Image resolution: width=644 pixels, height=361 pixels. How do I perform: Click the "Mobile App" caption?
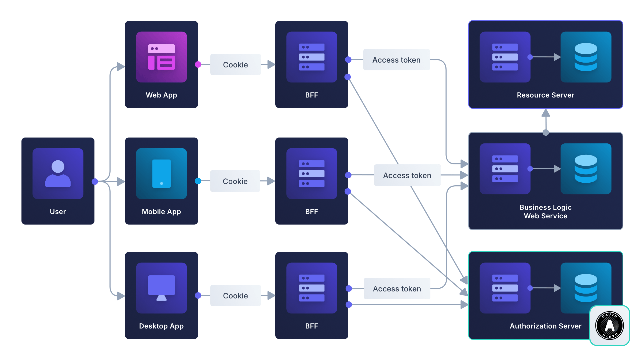162,212
